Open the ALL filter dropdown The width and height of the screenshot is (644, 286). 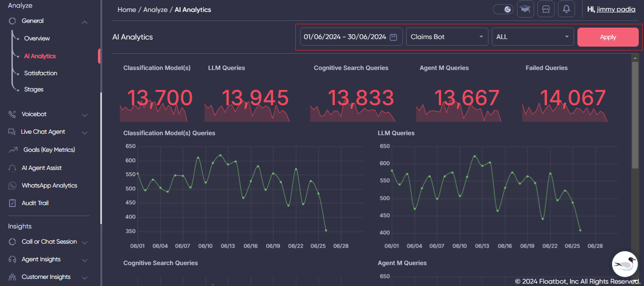tap(533, 36)
